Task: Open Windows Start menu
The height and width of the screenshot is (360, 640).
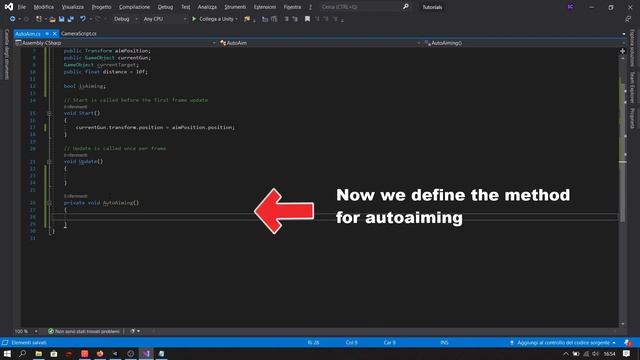Action: click(x=7, y=353)
